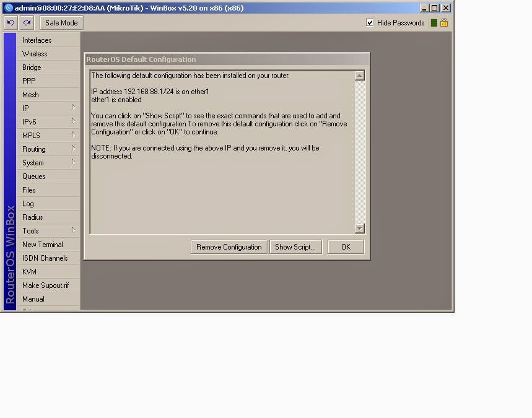Click OK in Default Configuration dialog
Viewport: 532px width, 418px height.
[346, 247]
